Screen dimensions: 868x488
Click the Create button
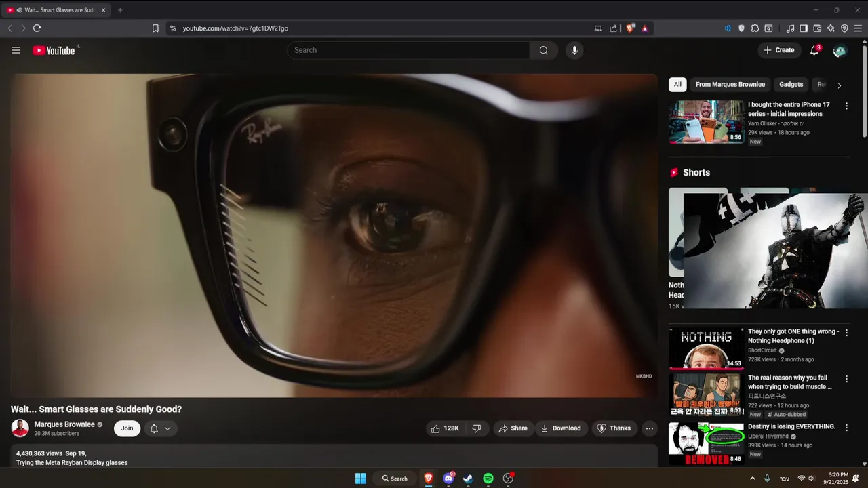pyautogui.click(x=778, y=50)
